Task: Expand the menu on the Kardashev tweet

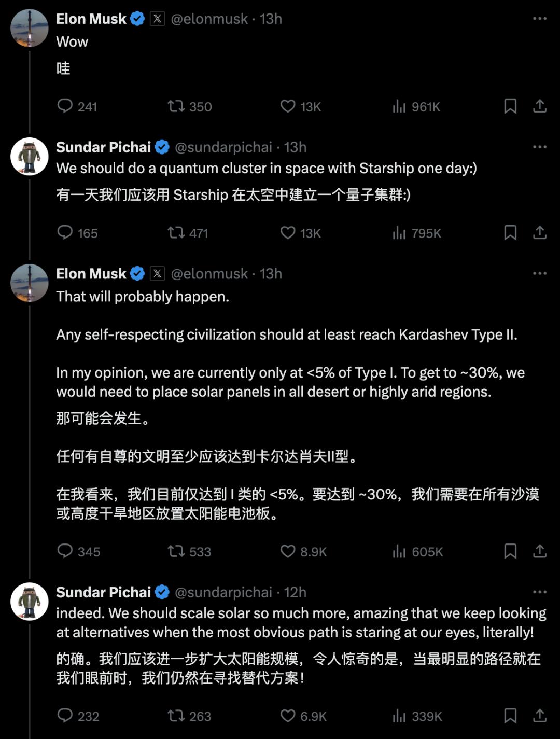Action: 540,273
